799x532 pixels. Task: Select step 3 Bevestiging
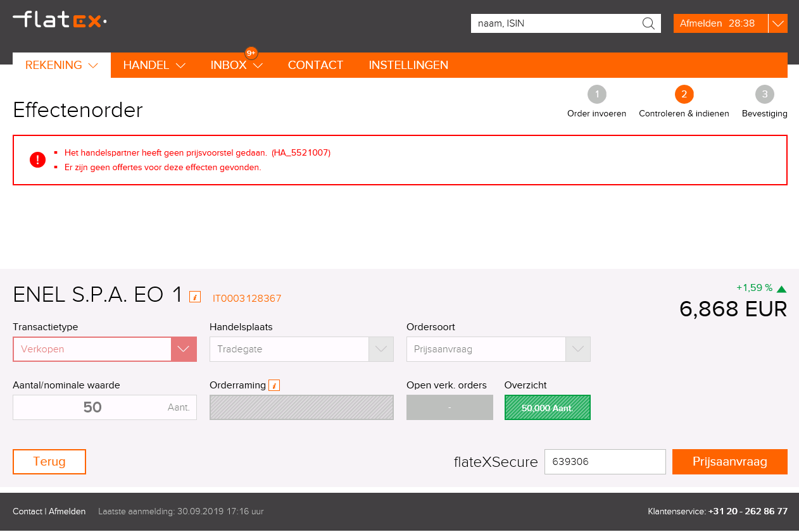point(765,102)
